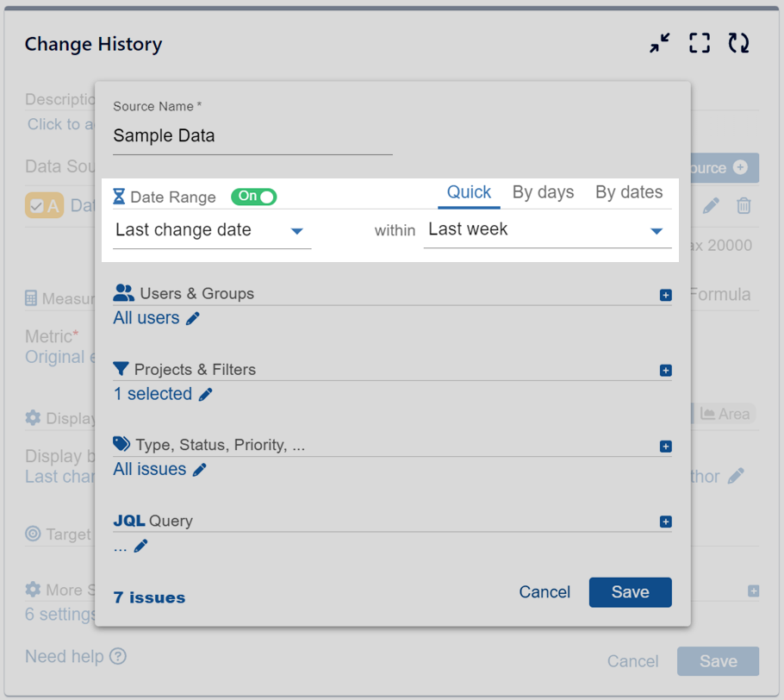The height and width of the screenshot is (700, 784).
Task: Click the trash delete data source icon
Action: (744, 206)
